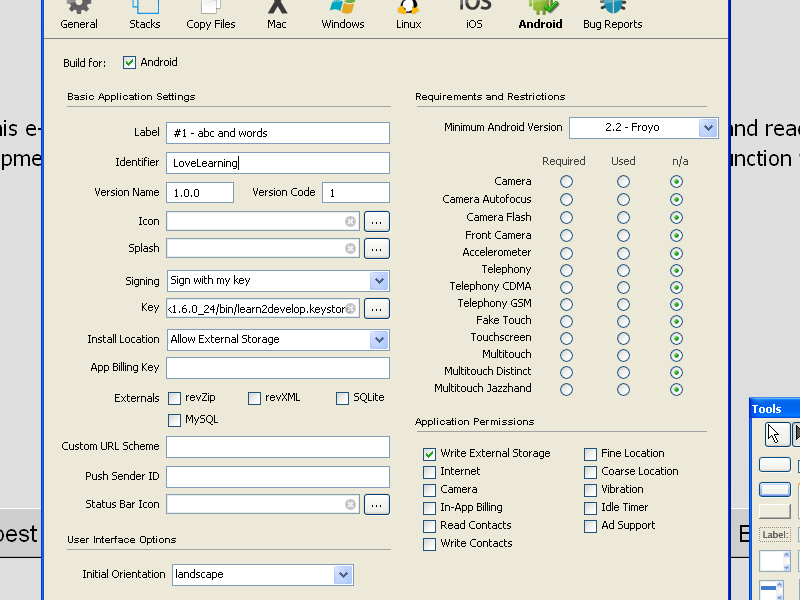This screenshot has width=800, height=600.
Task: Select the pointer tool in Tools palette
Action: coord(775,434)
